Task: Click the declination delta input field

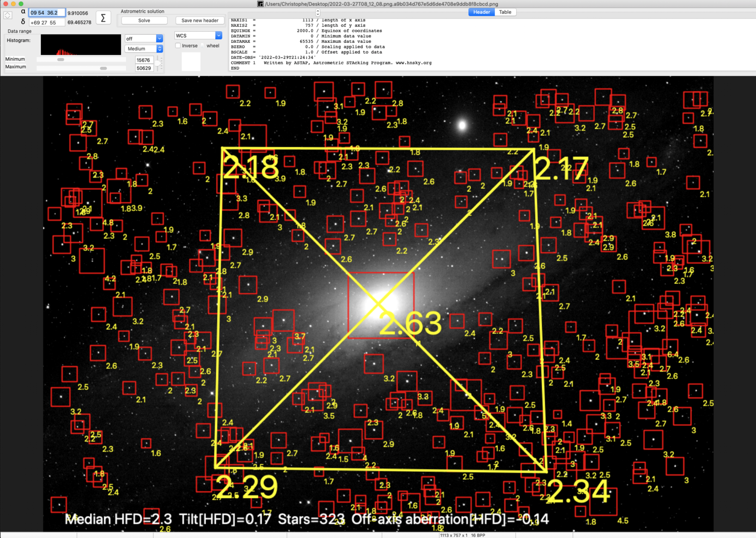Action: pos(46,23)
